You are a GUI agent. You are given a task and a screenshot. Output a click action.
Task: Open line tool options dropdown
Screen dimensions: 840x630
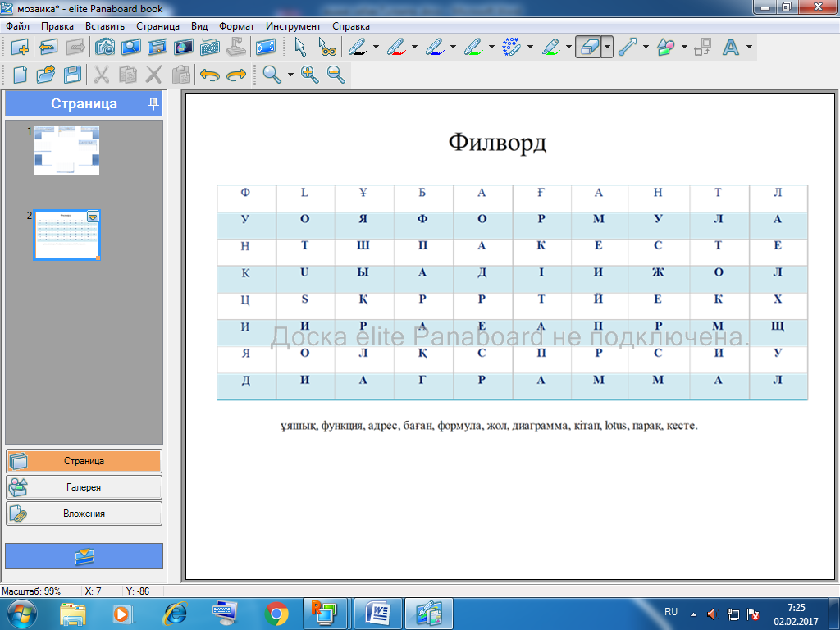(x=646, y=47)
